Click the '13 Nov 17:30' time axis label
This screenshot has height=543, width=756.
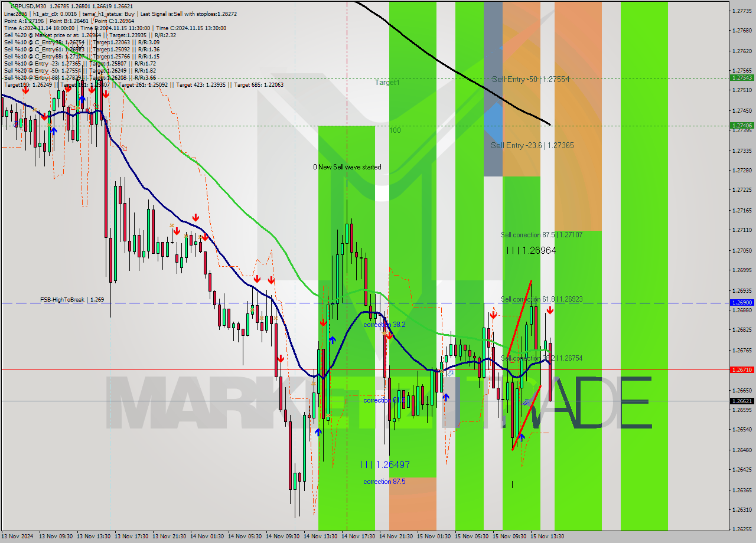(132, 537)
